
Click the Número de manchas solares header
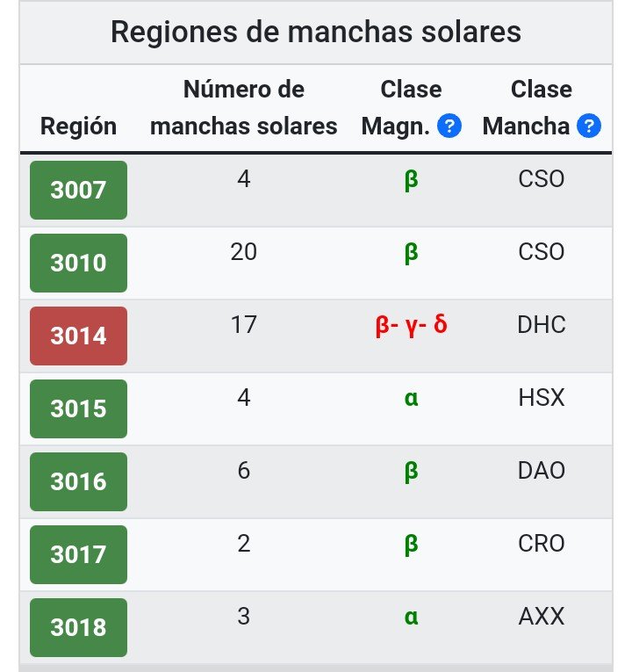[244, 107]
